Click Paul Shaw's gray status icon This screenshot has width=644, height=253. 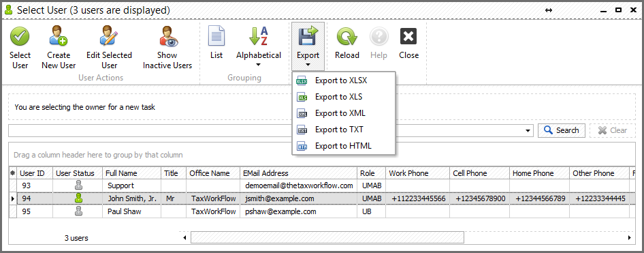(x=78, y=211)
